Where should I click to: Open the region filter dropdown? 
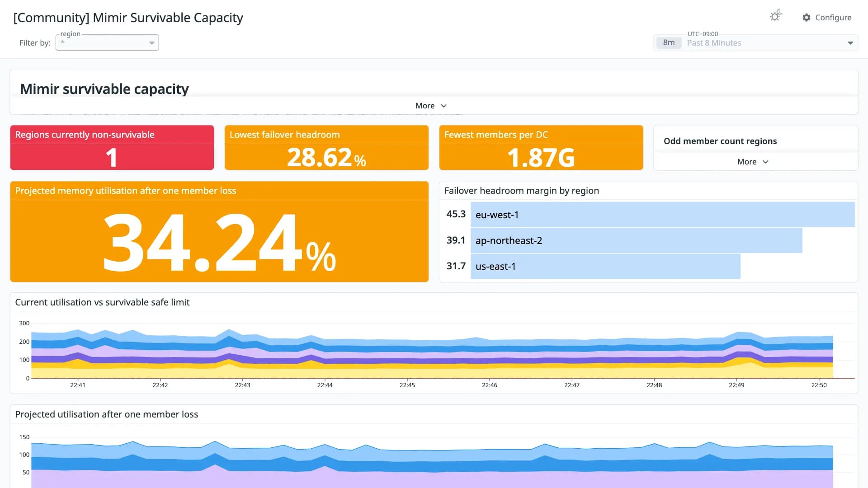point(107,42)
